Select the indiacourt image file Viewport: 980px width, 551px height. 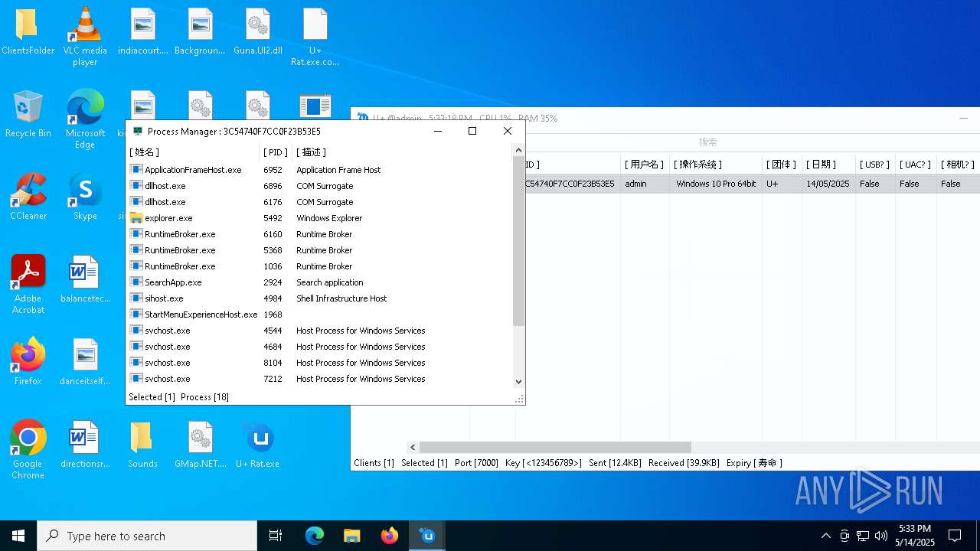click(143, 32)
